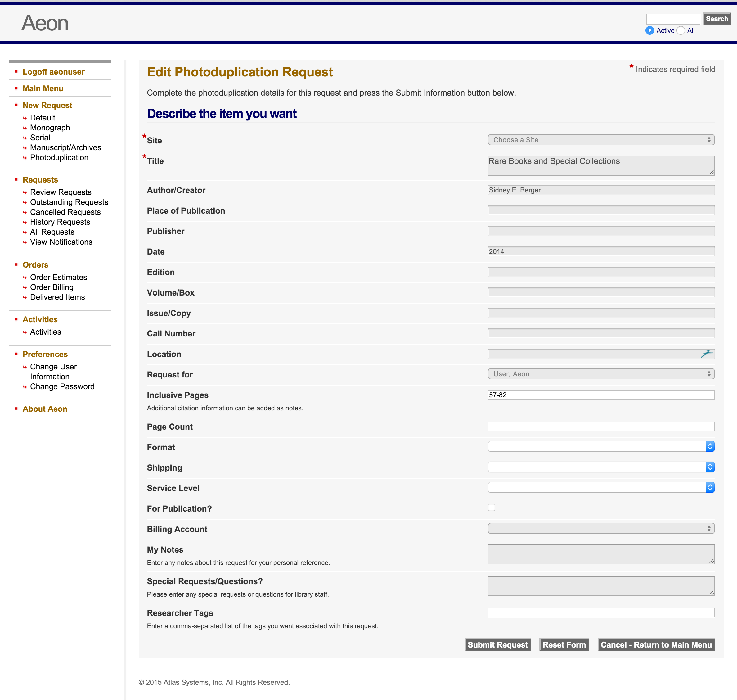Select Photoduplication new request
Image resolution: width=737 pixels, height=700 pixels.
tap(59, 157)
